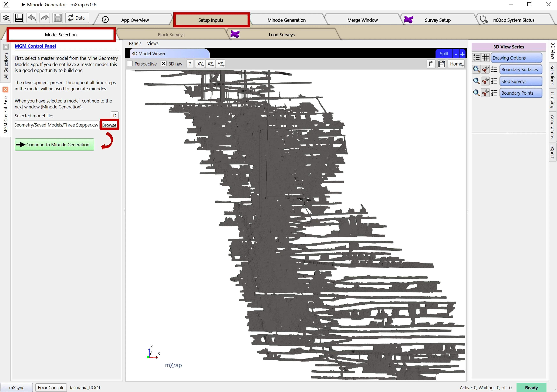Image resolution: width=557 pixels, height=392 pixels.
Task: Open the Views menu
Action: [153, 43]
